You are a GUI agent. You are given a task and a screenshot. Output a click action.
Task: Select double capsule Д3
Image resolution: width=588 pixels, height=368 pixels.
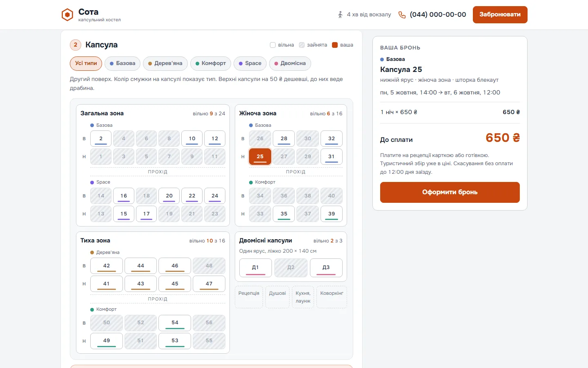pyautogui.click(x=326, y=268)
